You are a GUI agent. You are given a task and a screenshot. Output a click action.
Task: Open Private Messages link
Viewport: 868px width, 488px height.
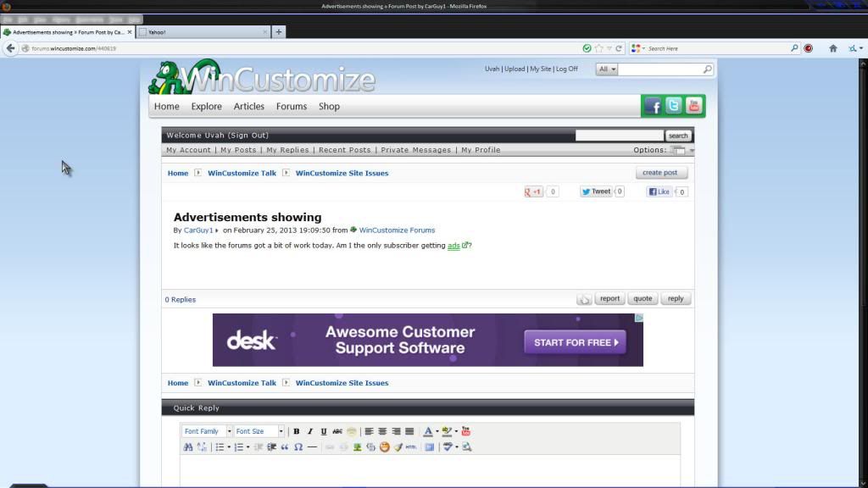[x=415, y=150]
